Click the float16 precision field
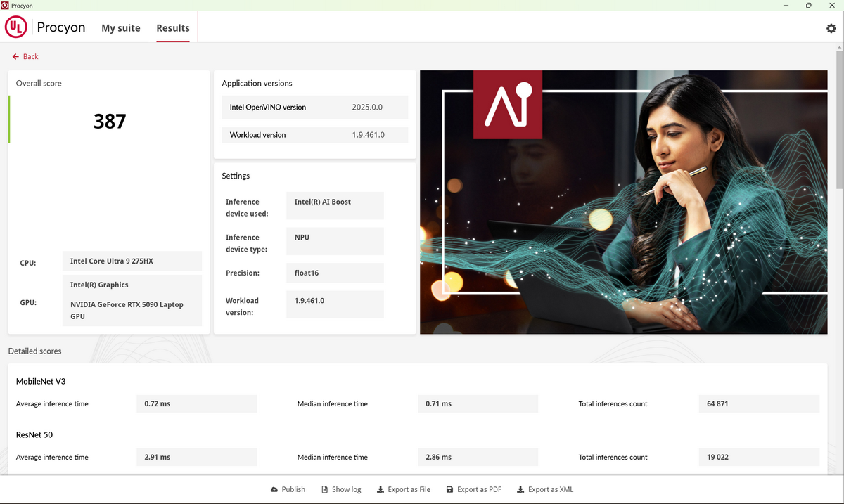This screenshot has height=504, width=844. 335,273
